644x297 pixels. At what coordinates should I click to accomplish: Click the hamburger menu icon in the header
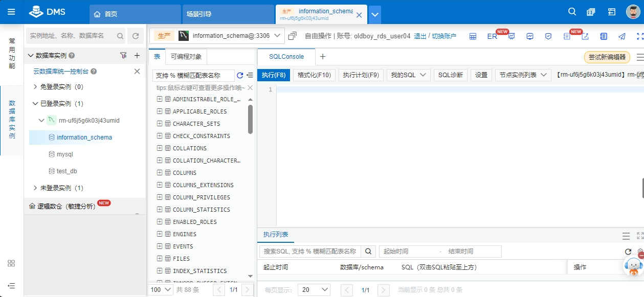pos(11,12)
